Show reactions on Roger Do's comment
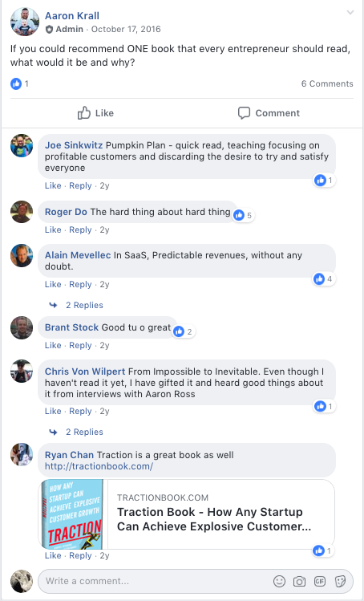Image resolution: width=364 pixels, height=601 pixels. (243, 215)
